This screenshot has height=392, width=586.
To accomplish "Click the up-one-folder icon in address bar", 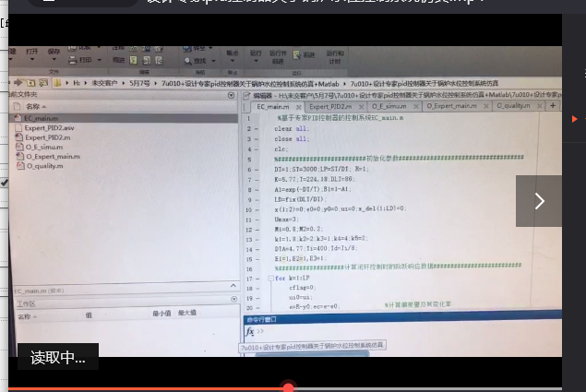I will [x=31, y=83].
